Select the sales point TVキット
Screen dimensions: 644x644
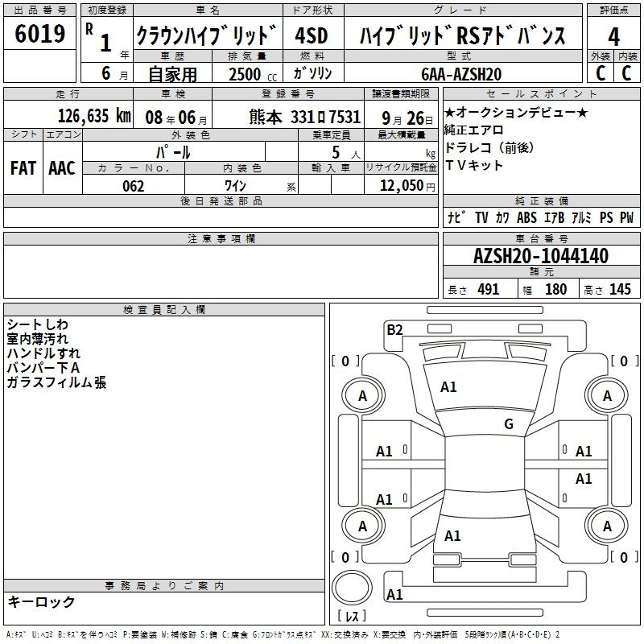click(473, 165)
